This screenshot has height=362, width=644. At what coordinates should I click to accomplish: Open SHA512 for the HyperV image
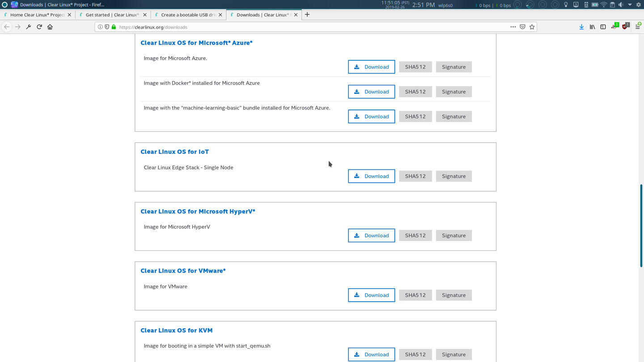point(415,236)
